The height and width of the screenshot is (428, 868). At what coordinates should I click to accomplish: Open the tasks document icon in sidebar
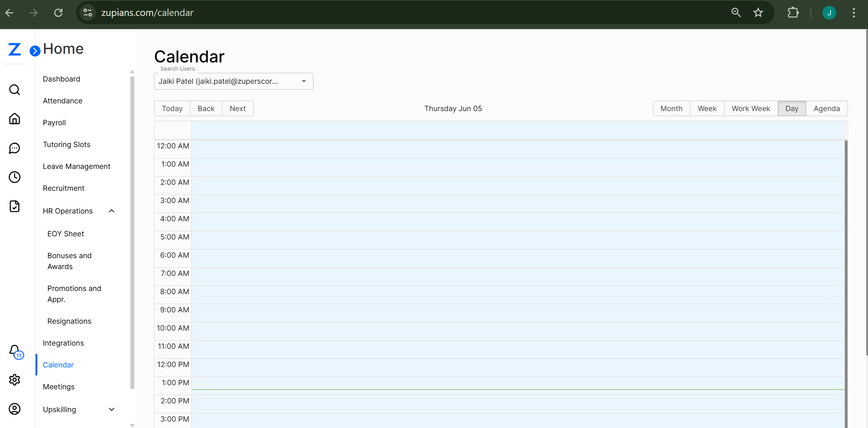[14, 206]
